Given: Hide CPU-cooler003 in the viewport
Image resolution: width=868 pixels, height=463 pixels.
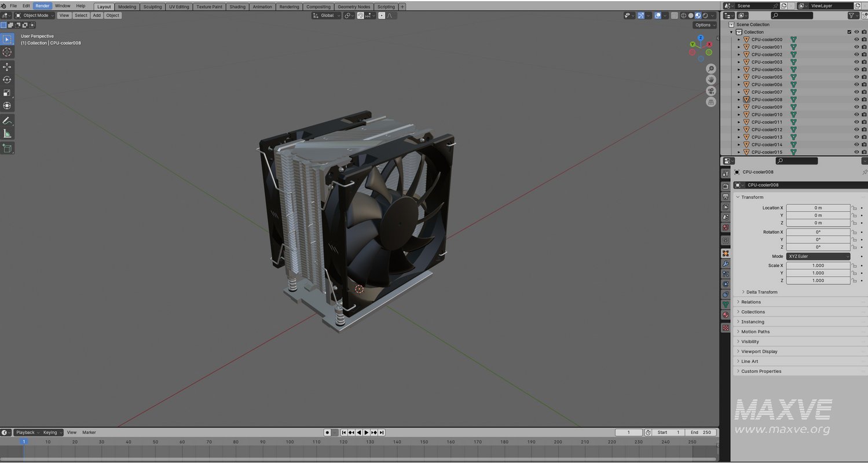Looking at the screenshot, I should pyautogui.click(x=856, y=62).
